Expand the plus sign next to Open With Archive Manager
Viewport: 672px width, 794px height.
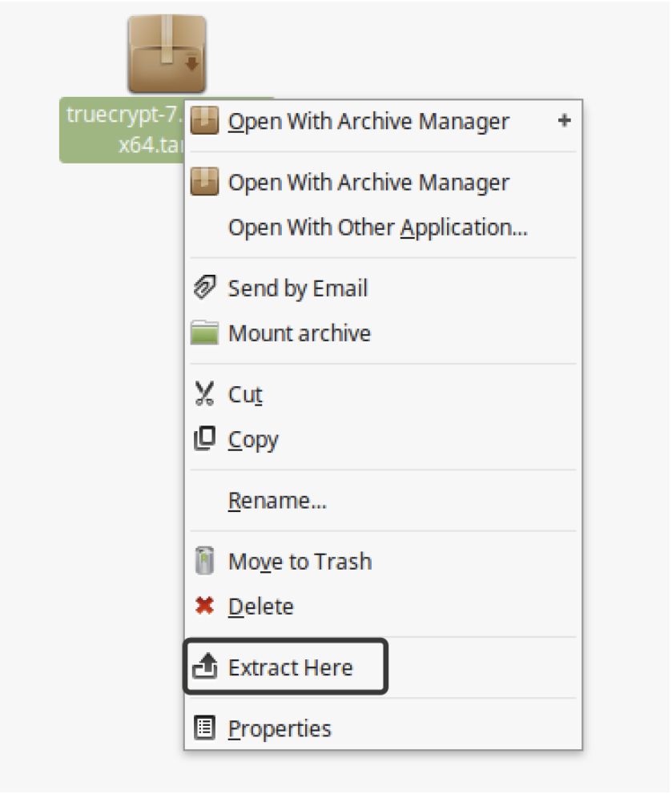(x=564, y=121)
